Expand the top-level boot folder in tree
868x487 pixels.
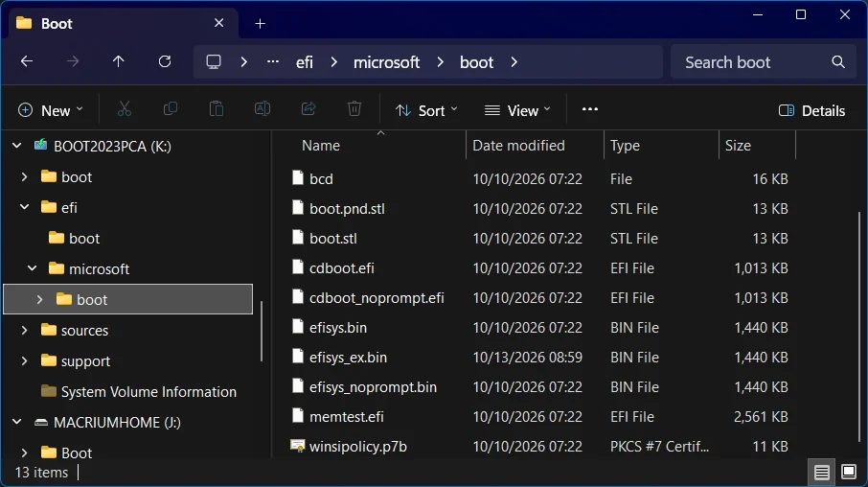[x=24, y=176]
